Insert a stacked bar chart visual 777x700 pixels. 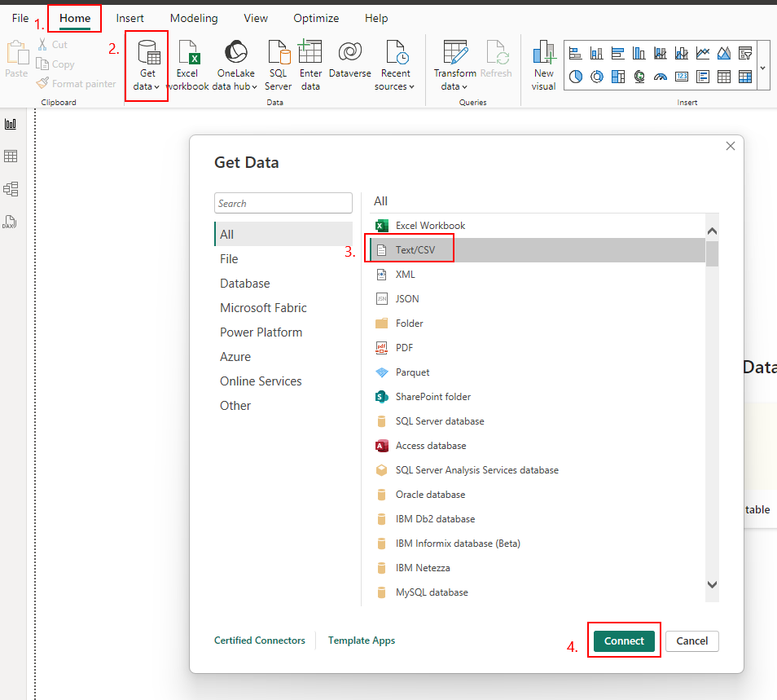[x=575, y=53]
